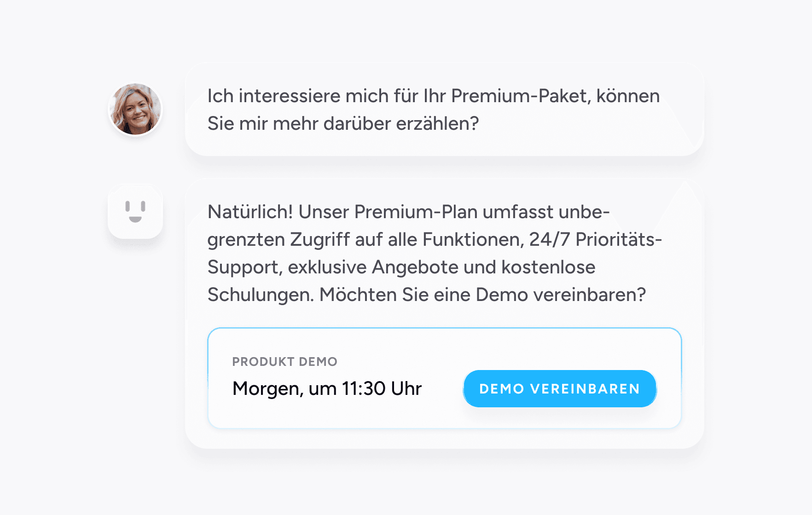Viewport: 812px width, 515px height.
Task: Click the DEMO VEREINBAREN button
Action: pyautogui.click(x=560, y=389)
